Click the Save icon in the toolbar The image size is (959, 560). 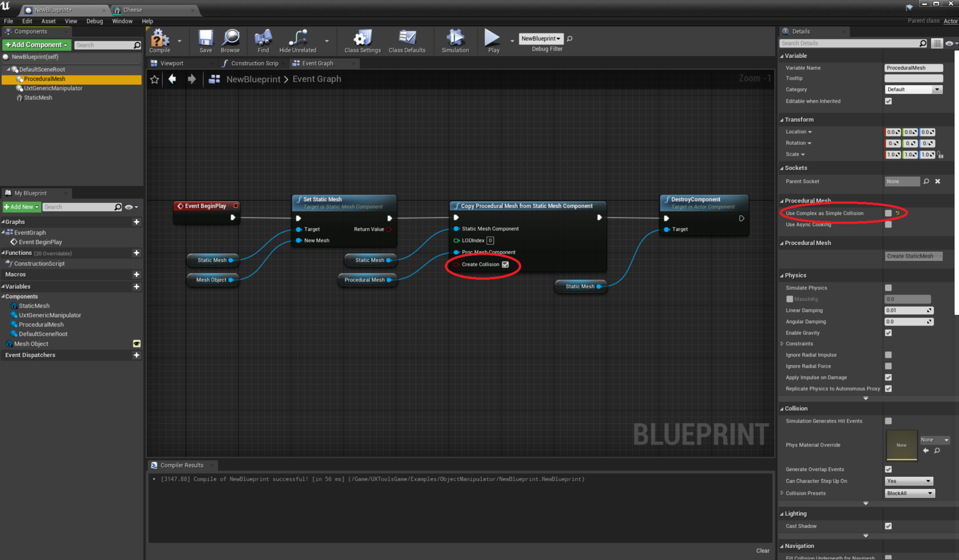tap(205, 41)
